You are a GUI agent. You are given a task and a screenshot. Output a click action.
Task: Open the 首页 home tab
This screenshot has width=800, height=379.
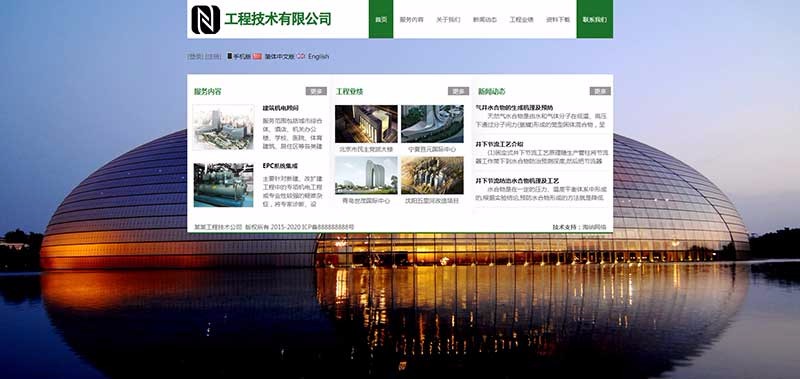coord(381,19)
